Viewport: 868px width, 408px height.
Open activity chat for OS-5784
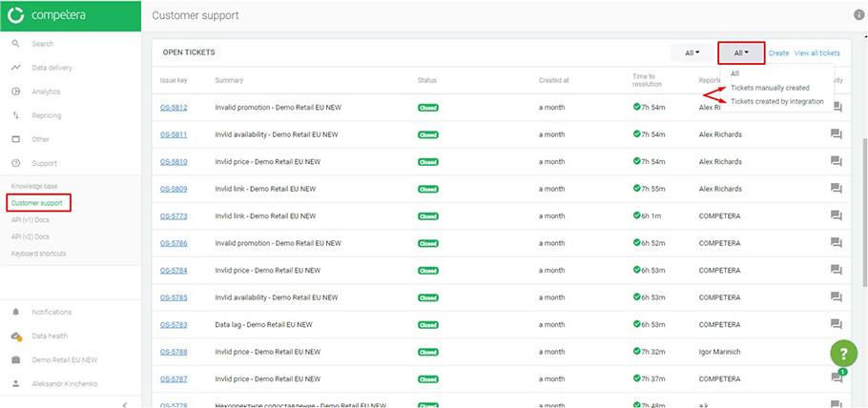(x=836, y=270)
